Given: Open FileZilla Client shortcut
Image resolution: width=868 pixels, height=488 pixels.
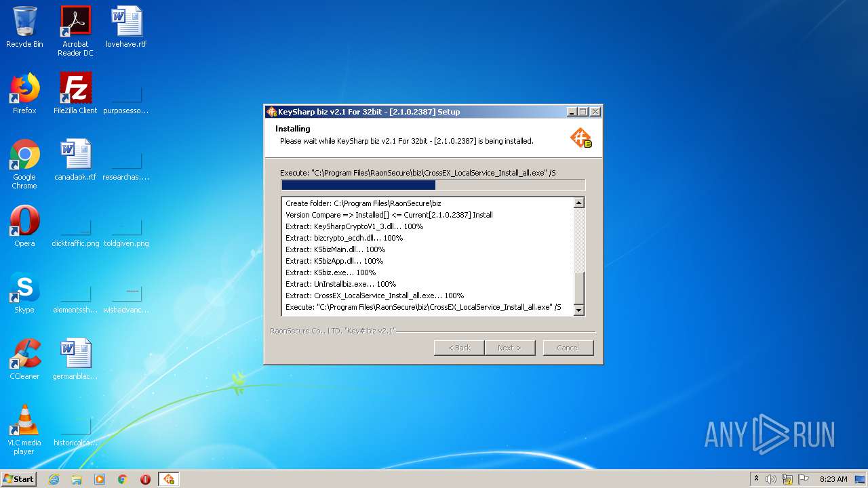Looking at the screenshot, I should pos(75,94).
